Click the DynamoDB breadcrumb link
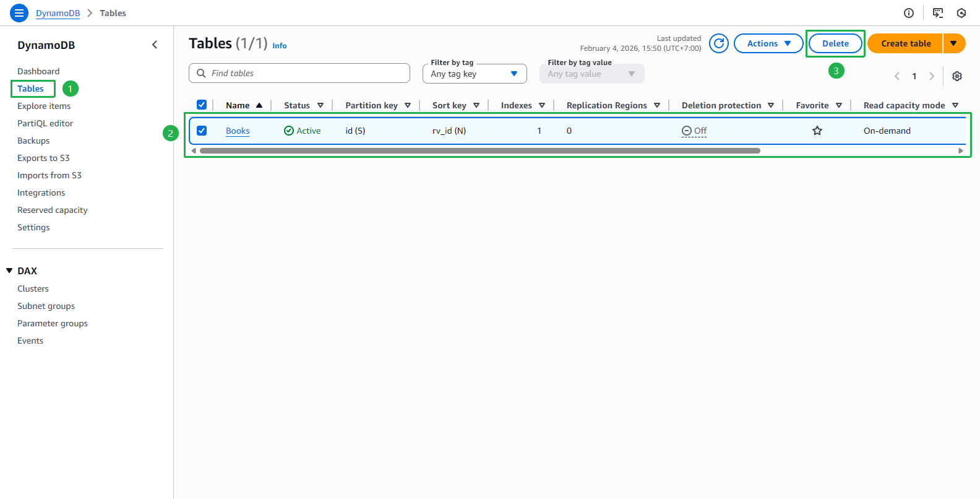980x499 pixels. click(58, 13)
